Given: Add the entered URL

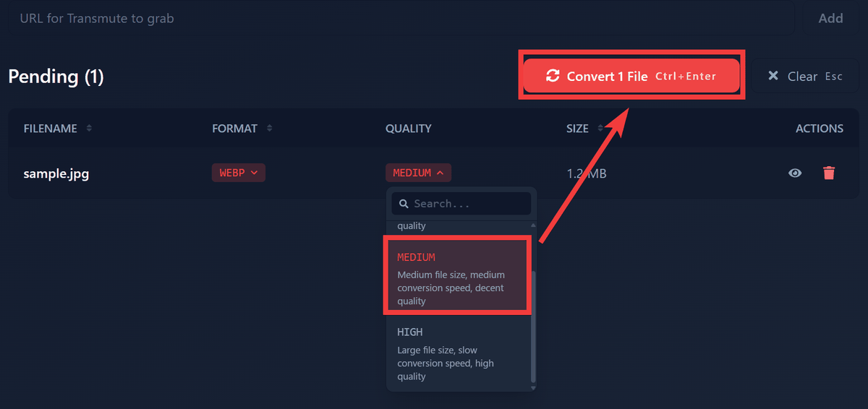Looking at the screenshot, I should click(830, 18).
